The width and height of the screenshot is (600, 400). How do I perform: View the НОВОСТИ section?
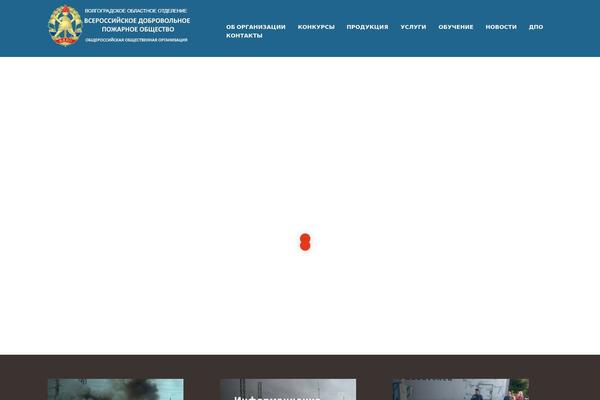coord(501,27)
